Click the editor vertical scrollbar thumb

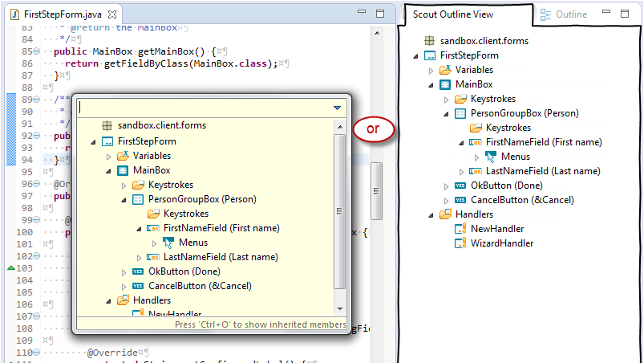click(x=377, y=191)
